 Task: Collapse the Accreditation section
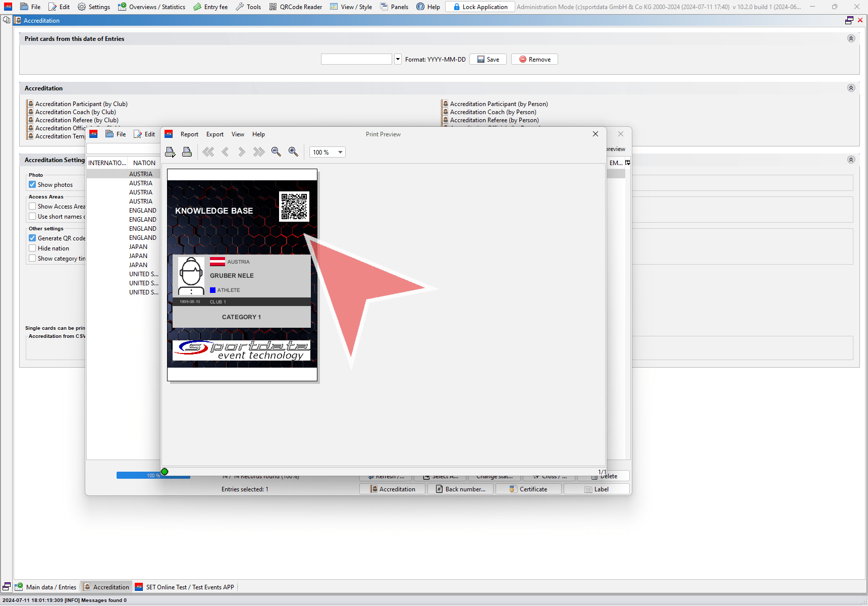[851, 88]
